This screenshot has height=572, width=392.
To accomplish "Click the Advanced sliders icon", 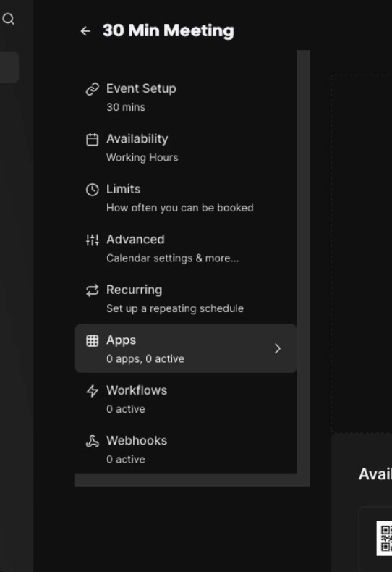I will pos(92,240).
